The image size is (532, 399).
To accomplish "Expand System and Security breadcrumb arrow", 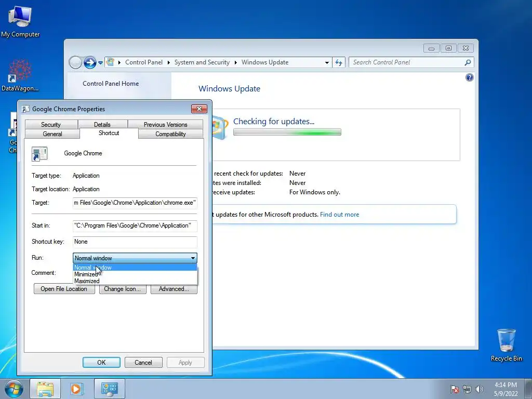I will pyautogui.click(x=235, y=62).
